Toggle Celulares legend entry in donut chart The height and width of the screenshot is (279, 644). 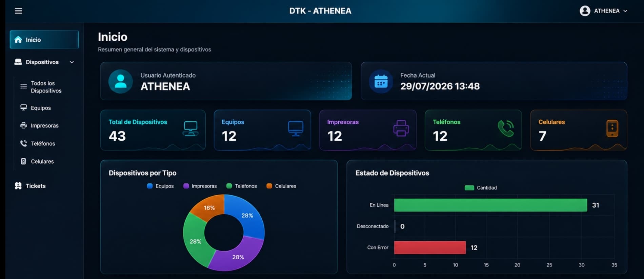pos(281,186)
